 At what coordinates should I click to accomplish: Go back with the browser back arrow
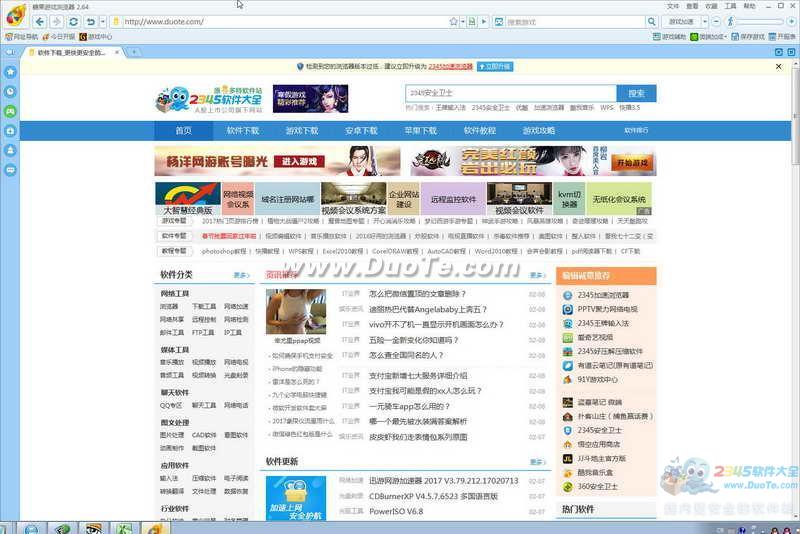(x=40, y=21)
